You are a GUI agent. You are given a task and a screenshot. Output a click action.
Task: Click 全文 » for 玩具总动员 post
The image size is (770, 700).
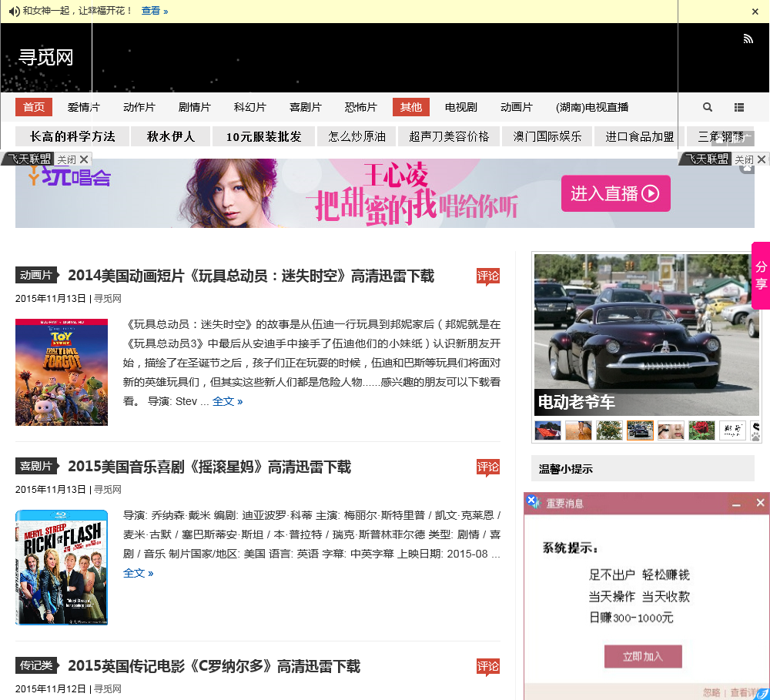(x=227, y=401)
